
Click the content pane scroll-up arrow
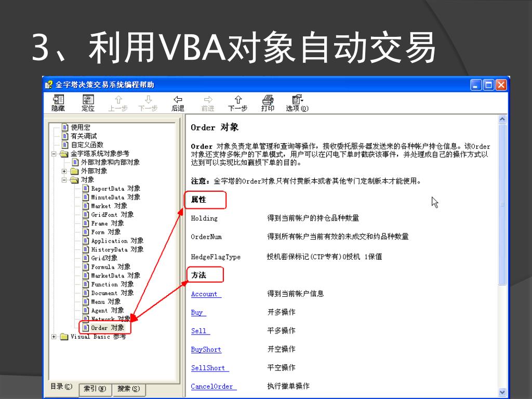click(x=502, y=119)
